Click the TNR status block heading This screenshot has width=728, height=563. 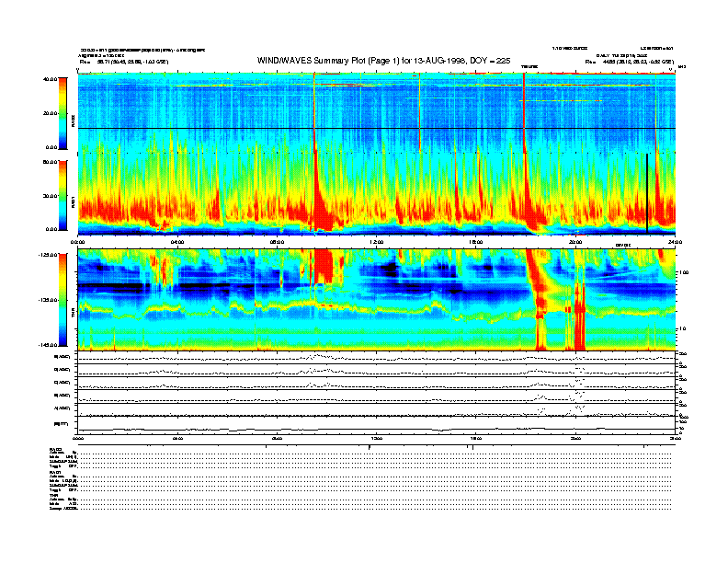pyautogui.click(x=53, y=495)
